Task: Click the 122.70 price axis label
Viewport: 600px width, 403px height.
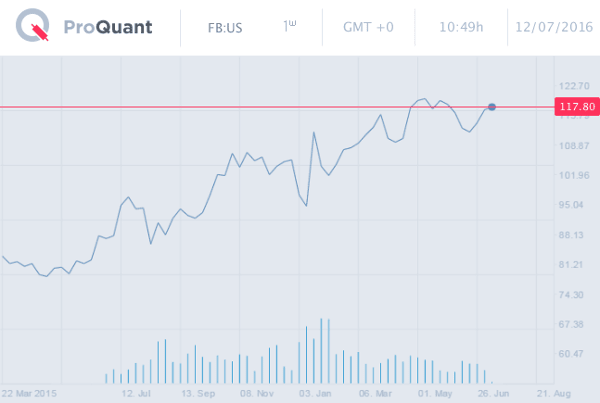Action: tap(575, 87)
